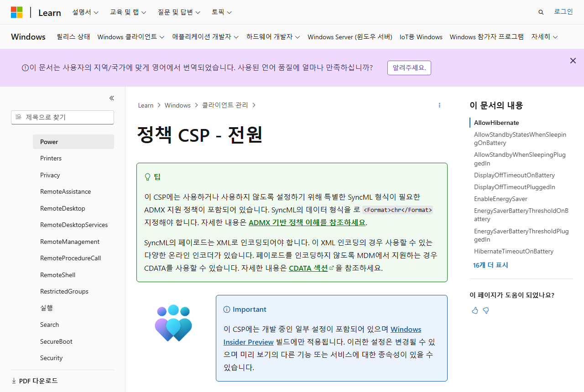
Task: Click the 로그인 sign-in link
Action: 563,12
